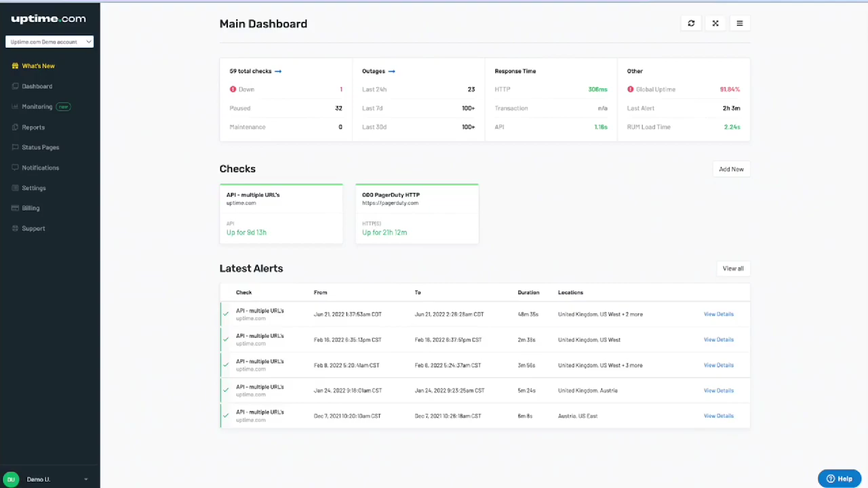
Task: Select the ODO PagerDuty HTTP check card
Action: tap(416, 213)
